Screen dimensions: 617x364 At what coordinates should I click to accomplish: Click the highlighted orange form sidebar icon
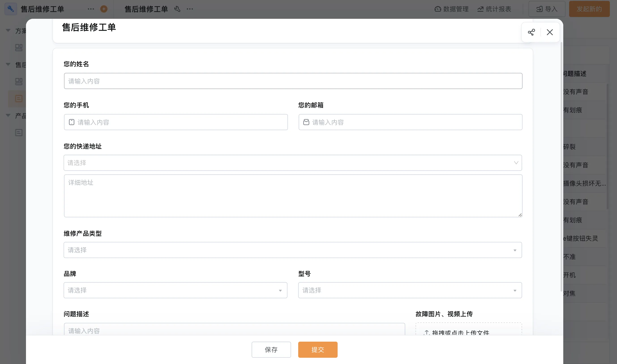pyautogui.click(x=19, y=99)
